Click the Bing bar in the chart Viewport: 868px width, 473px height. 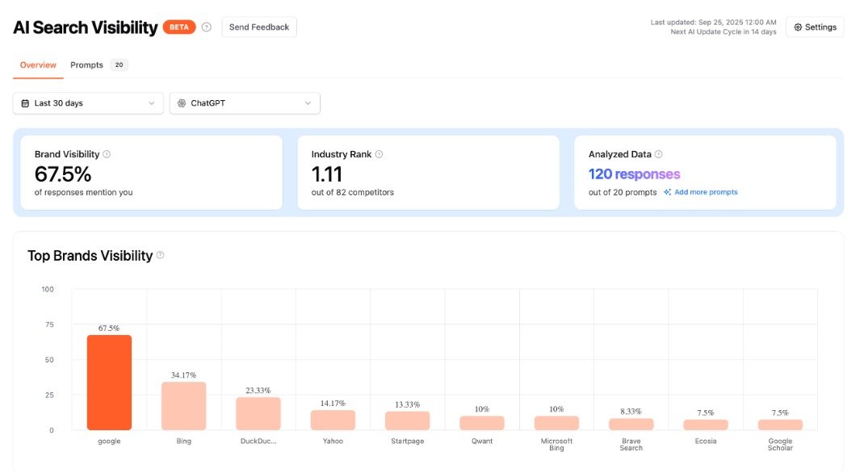coord(183,404)
